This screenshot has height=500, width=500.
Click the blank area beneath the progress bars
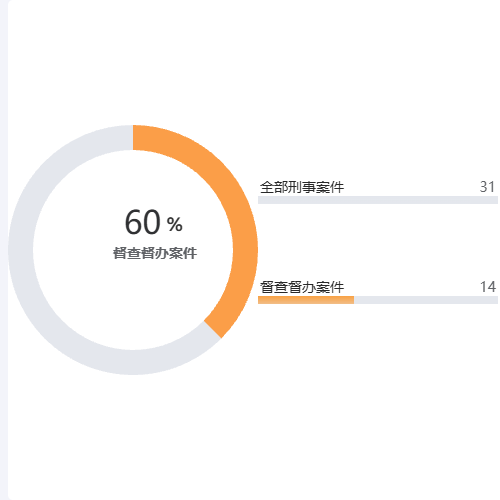pos(378,400)
